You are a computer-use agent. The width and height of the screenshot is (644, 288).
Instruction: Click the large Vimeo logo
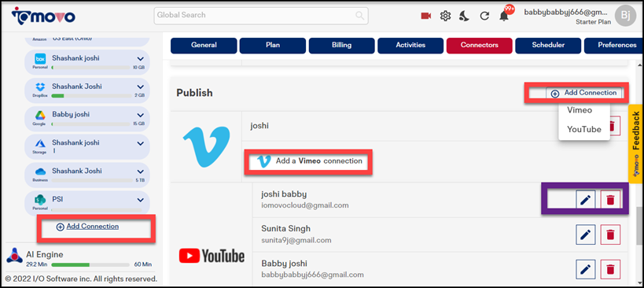206,146
